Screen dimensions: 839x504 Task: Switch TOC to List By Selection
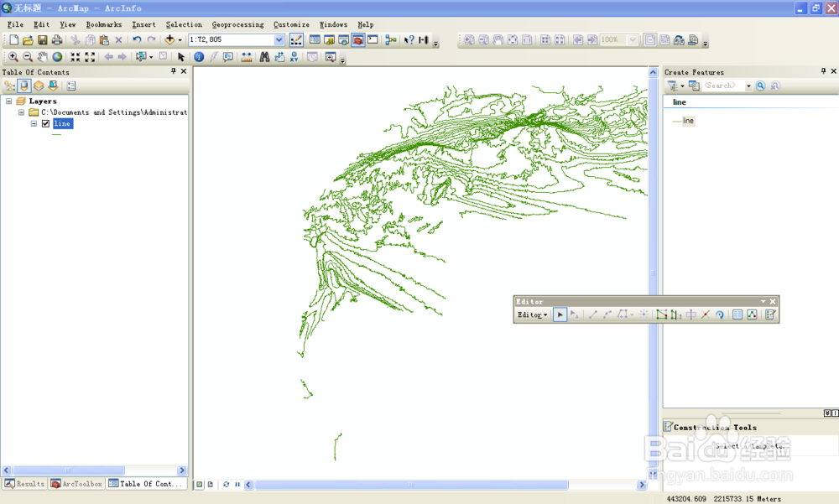pyautogui.click(x=53, y=86)
